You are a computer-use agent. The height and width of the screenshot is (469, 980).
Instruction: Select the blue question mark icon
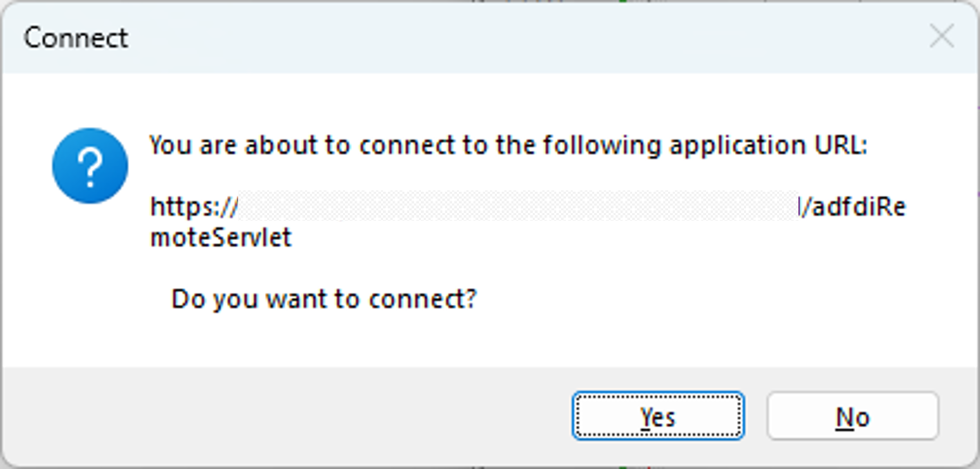point(90,166)
